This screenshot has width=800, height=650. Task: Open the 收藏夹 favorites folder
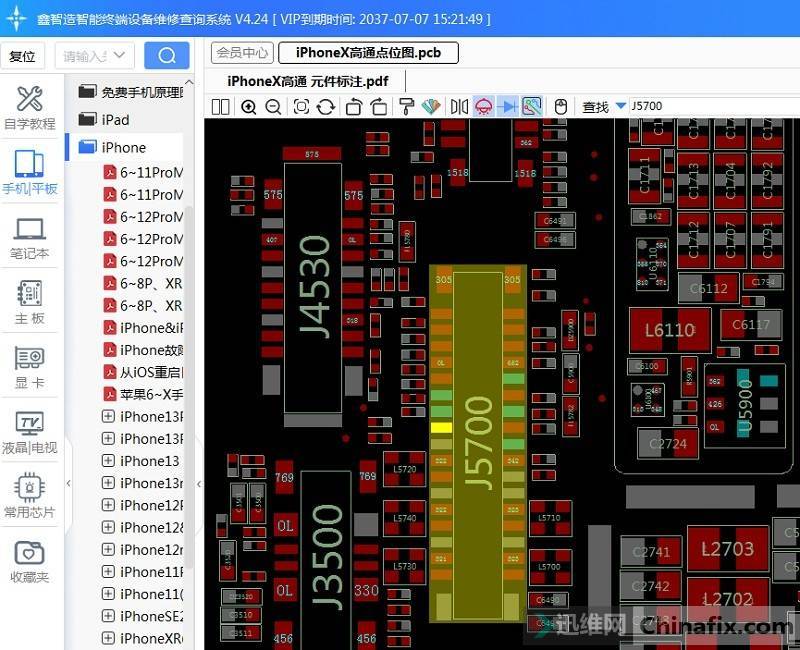tap(29, 561)
